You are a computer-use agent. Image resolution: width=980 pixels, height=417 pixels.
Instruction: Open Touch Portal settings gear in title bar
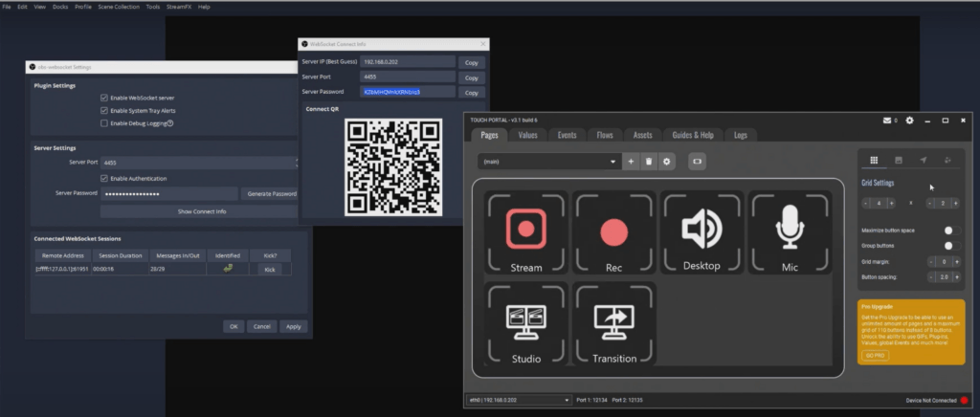[x=909, y=121]
